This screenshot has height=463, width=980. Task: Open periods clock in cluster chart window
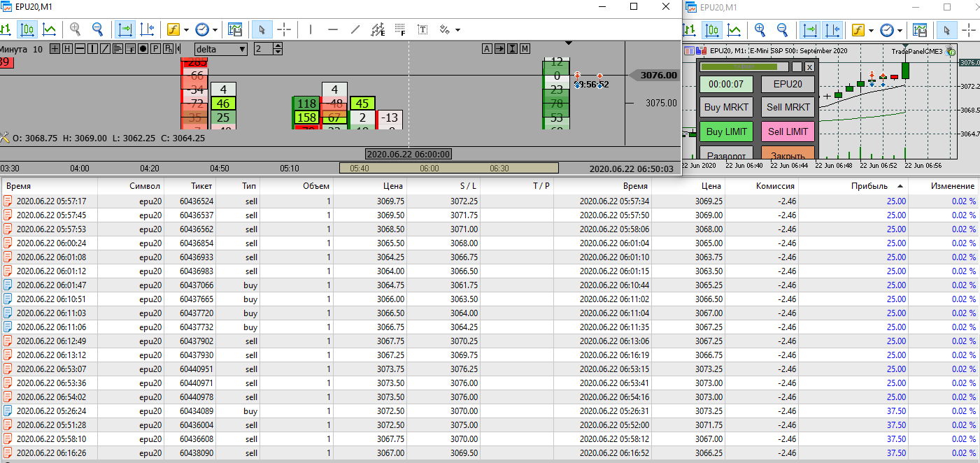point(201,29)
